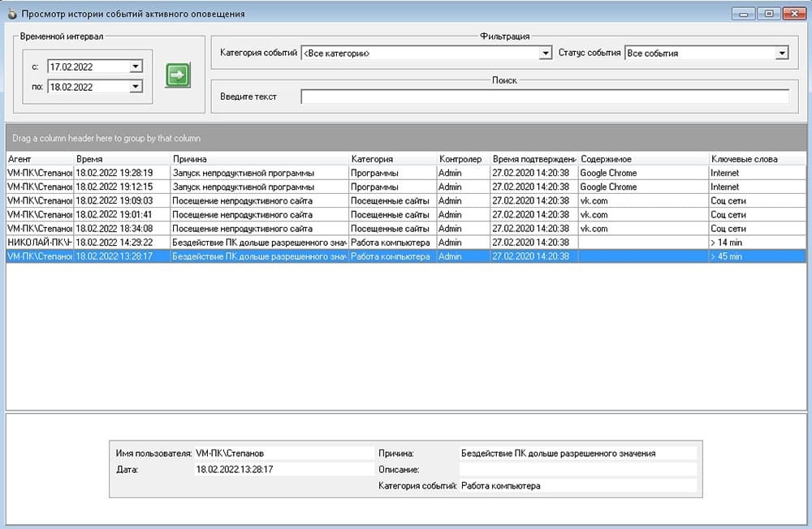
Task: Maximize the event history window
Action: click(769, 14)
